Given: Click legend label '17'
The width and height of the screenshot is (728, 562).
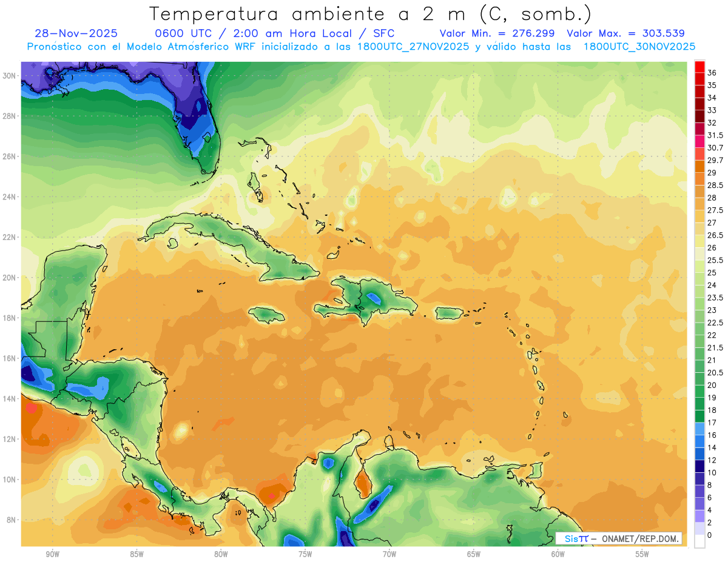Looking at the screenshot, I should tap(712, 423).
